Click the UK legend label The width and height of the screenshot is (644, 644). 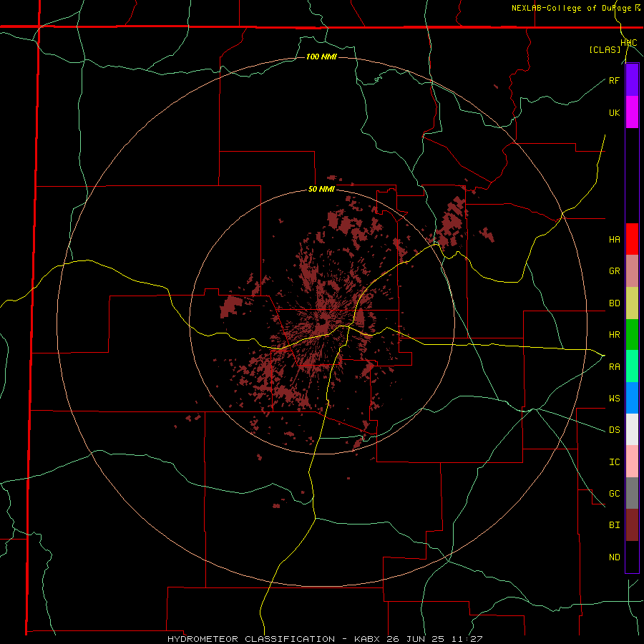pyautogui.click(x=614, y=112)
